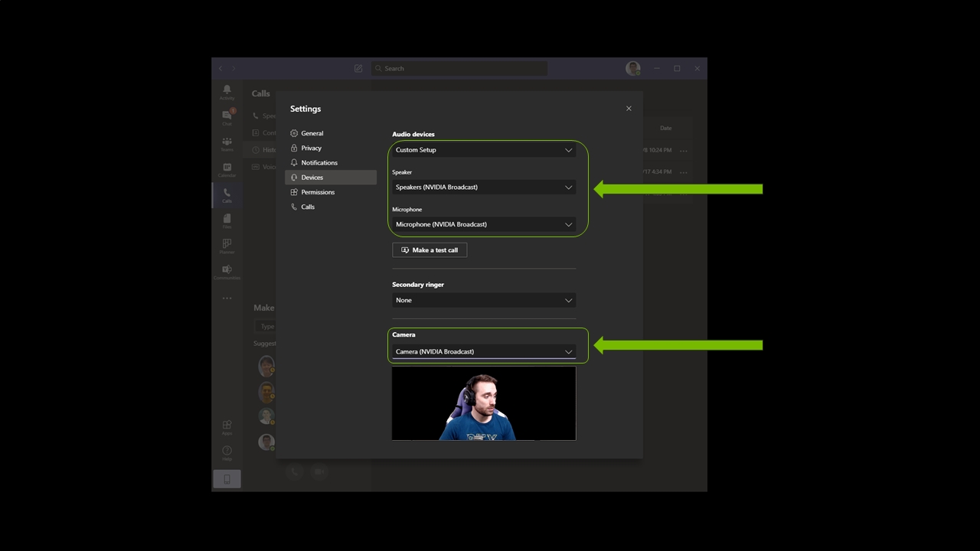Click the new chat compose icon
The width and height of the screenshot is (980, 551).
pos(358,69)
